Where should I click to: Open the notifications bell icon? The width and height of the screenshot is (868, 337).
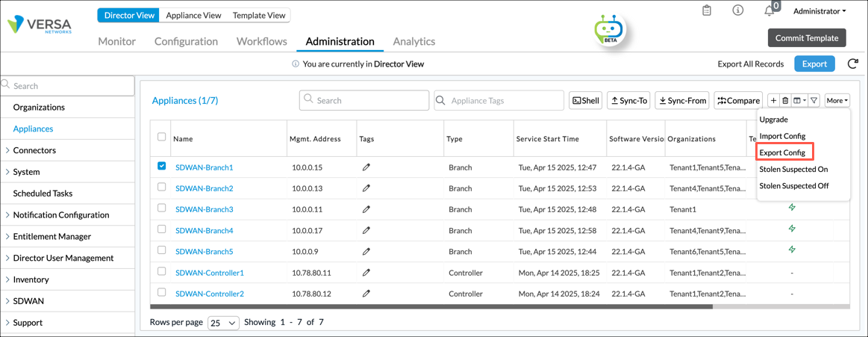[x=769, y=10]
